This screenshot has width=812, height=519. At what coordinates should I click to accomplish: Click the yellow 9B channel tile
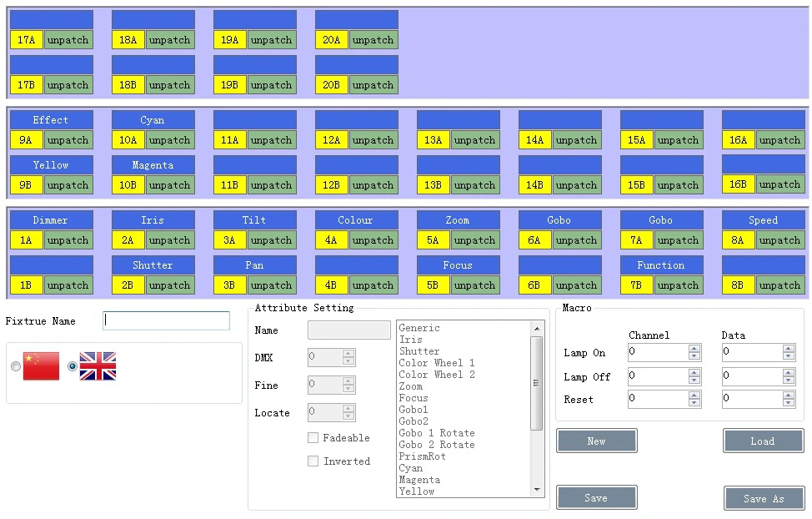(26, 185)
